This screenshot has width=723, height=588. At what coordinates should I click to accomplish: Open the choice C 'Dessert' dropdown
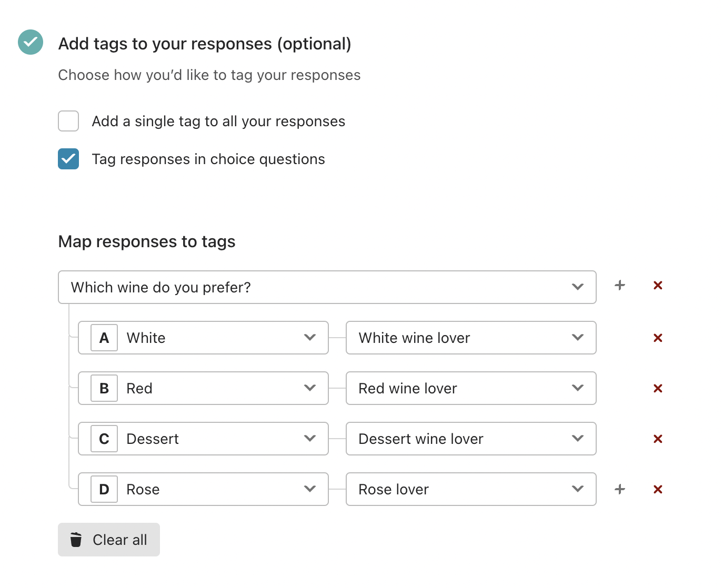coord(203,439)
